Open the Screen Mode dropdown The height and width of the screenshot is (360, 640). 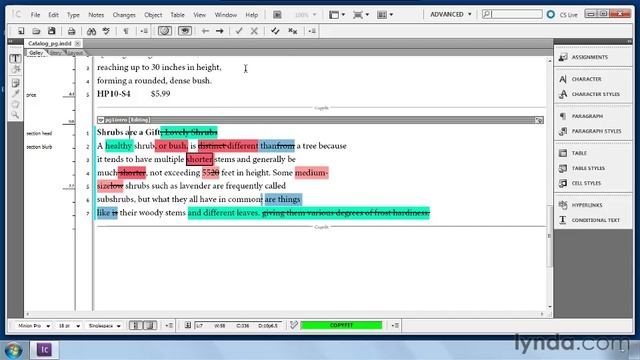click(361, 15)
